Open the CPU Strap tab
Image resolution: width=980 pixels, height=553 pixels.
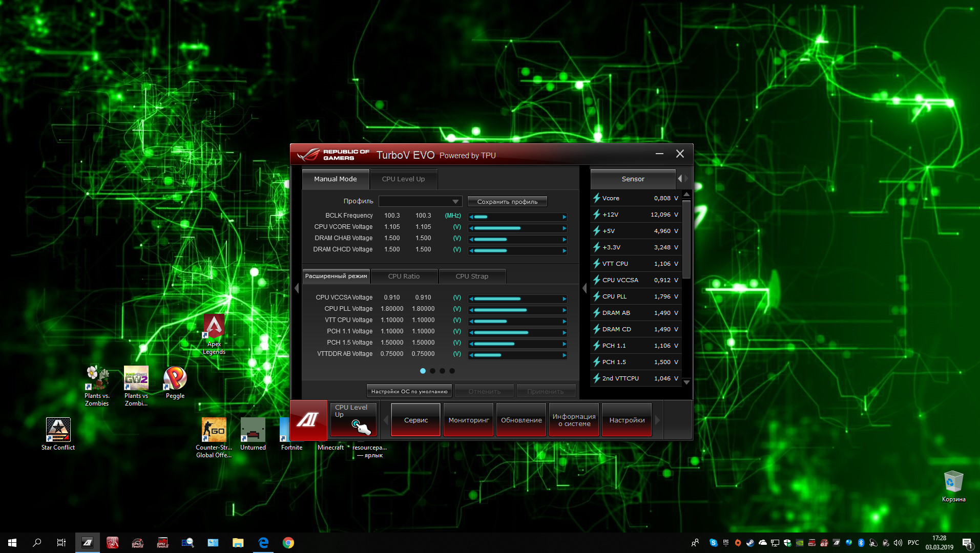click(x=472, y=276)
